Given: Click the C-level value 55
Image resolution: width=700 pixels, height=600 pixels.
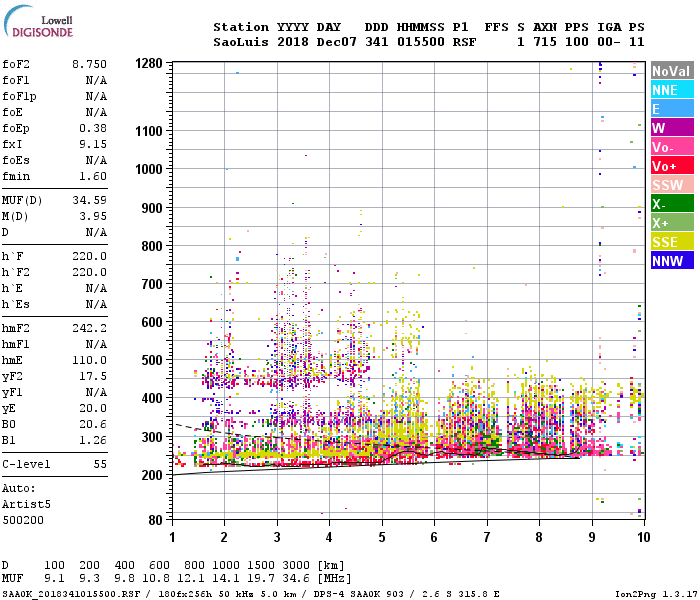Looking at the screenshot, I should point(100,464).
